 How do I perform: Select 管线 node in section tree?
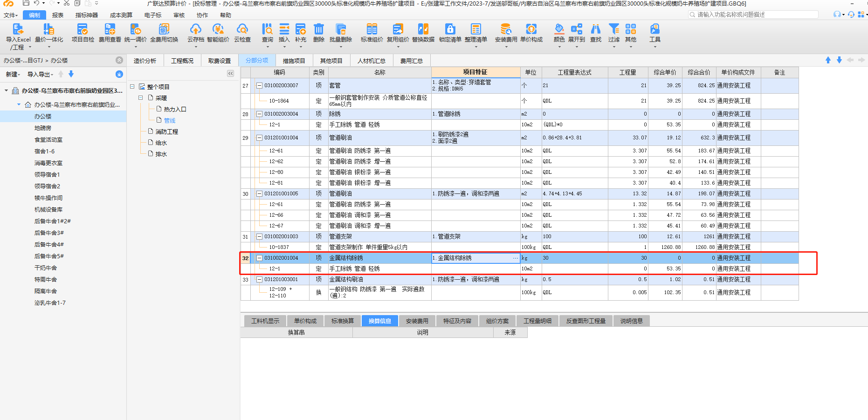[x=170, y=120]
